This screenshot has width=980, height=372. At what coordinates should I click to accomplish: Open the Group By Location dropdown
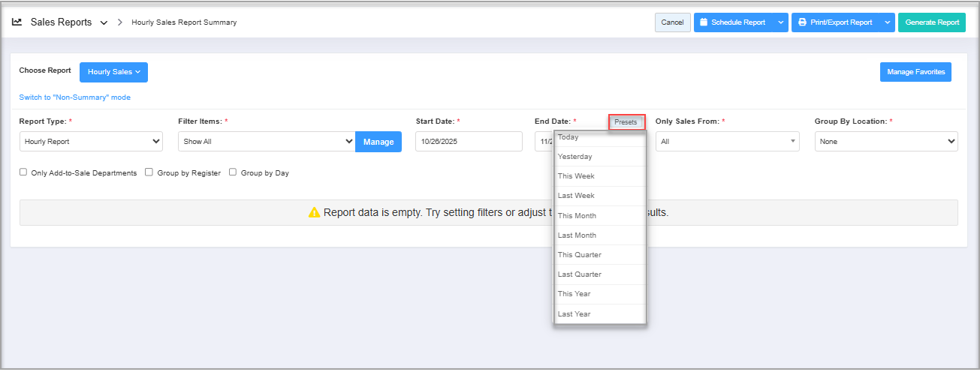click(x=885, y=142)
